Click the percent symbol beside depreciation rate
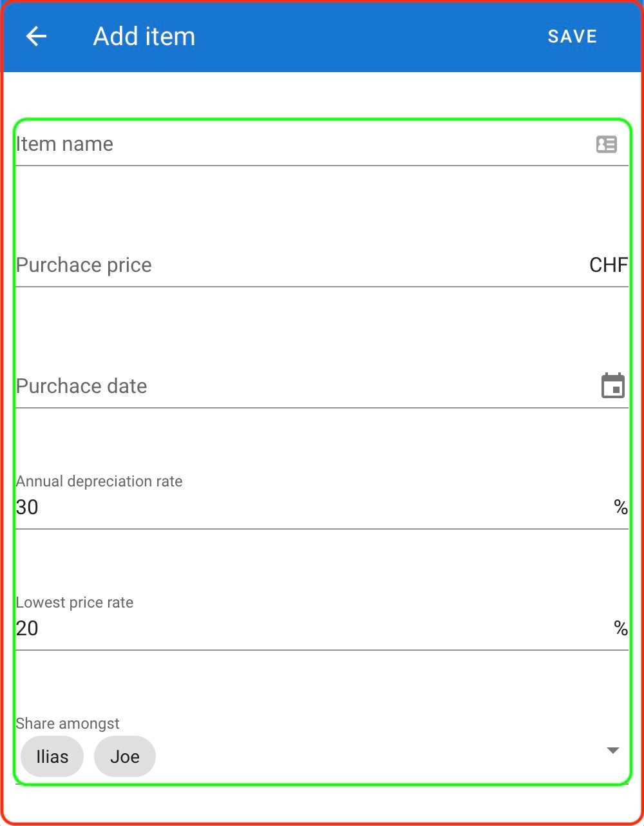The width and height of the screenshot is (644, 826). point(621,508)
